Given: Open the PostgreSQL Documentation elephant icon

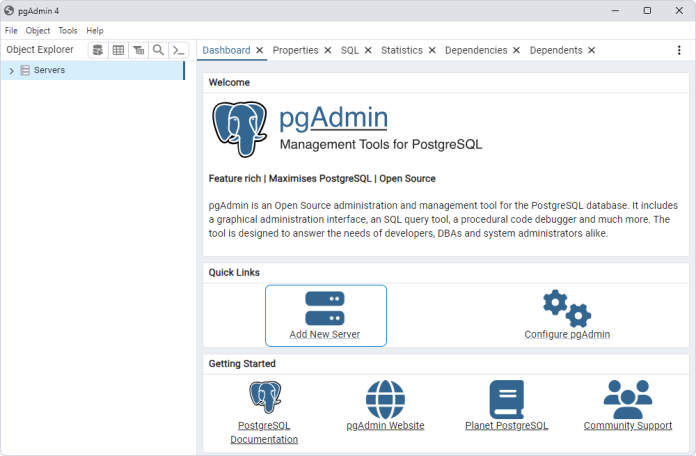Looking at the screenshot, I should coord(264,398).
